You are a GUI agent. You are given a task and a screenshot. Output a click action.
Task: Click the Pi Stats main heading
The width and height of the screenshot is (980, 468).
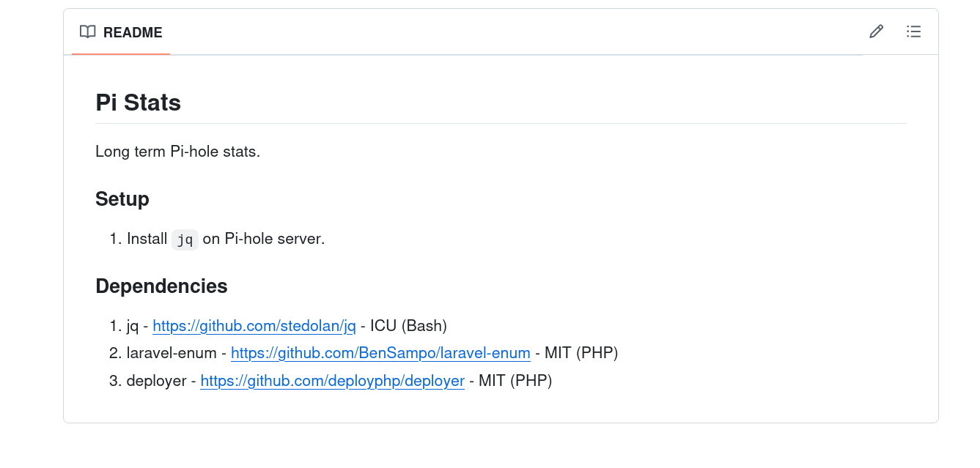pyautogui.click(x=139, y=103)
